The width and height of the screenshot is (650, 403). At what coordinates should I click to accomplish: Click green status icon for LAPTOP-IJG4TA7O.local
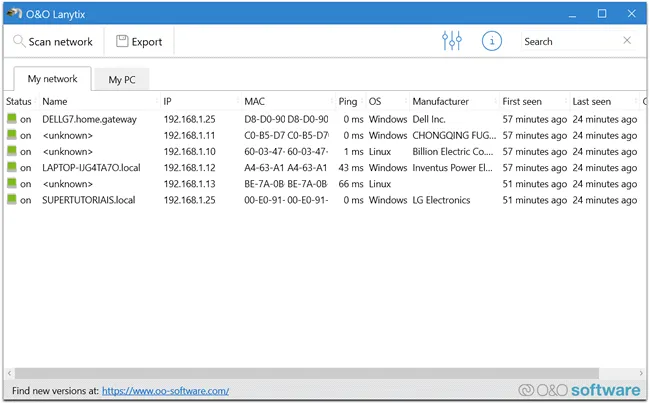12,168
